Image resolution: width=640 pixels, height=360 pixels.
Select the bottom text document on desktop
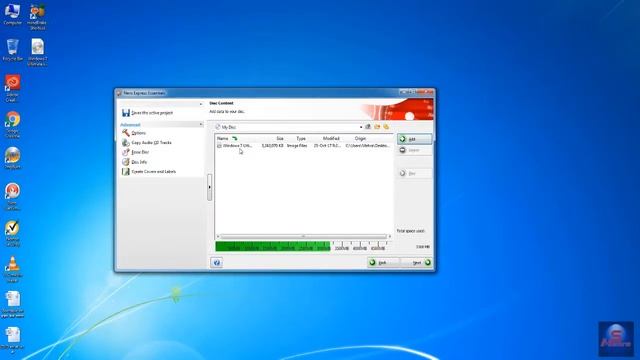13,340
